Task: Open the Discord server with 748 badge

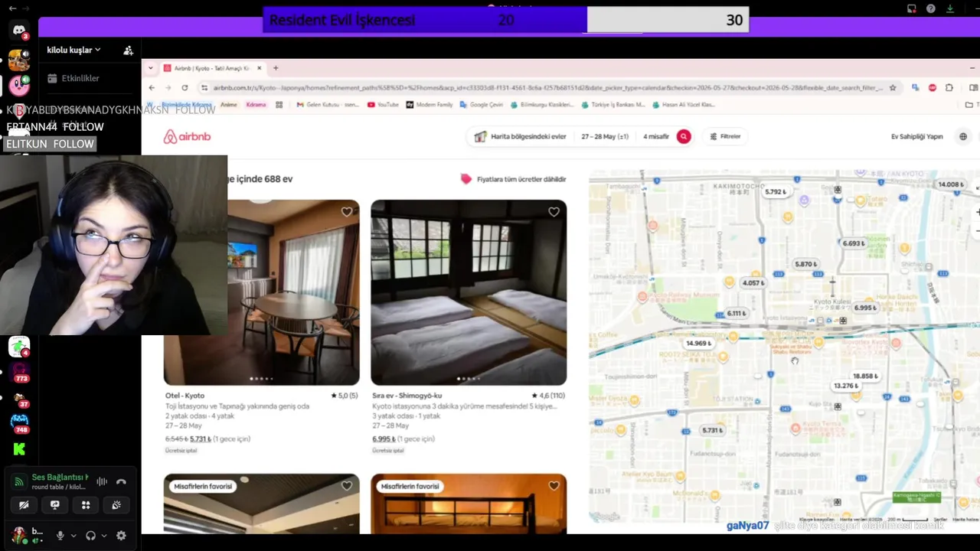Action: point(19,423)
